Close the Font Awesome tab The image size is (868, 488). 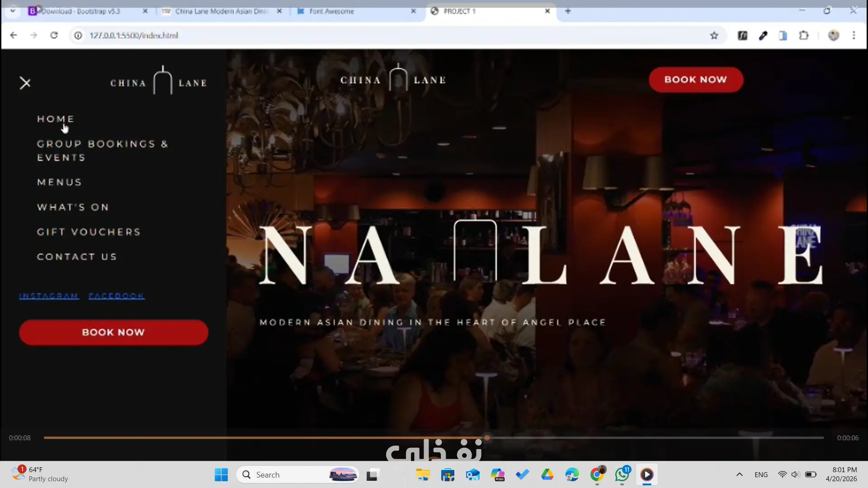pyautogui.click(x=413, y=11)
